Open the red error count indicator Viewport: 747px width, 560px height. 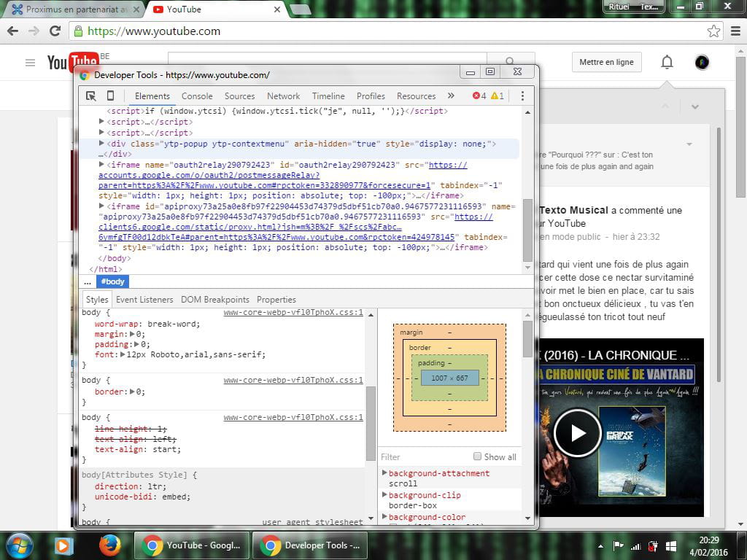pos(479,96)
